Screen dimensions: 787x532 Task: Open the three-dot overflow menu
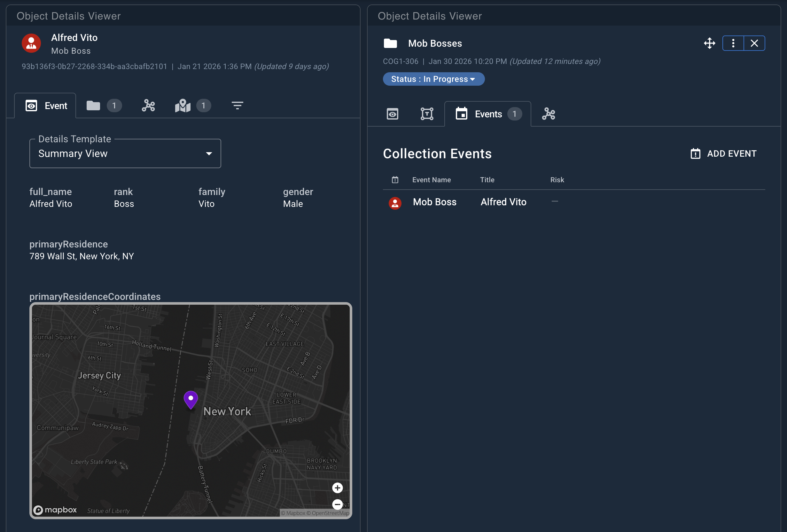pos(733,43)
